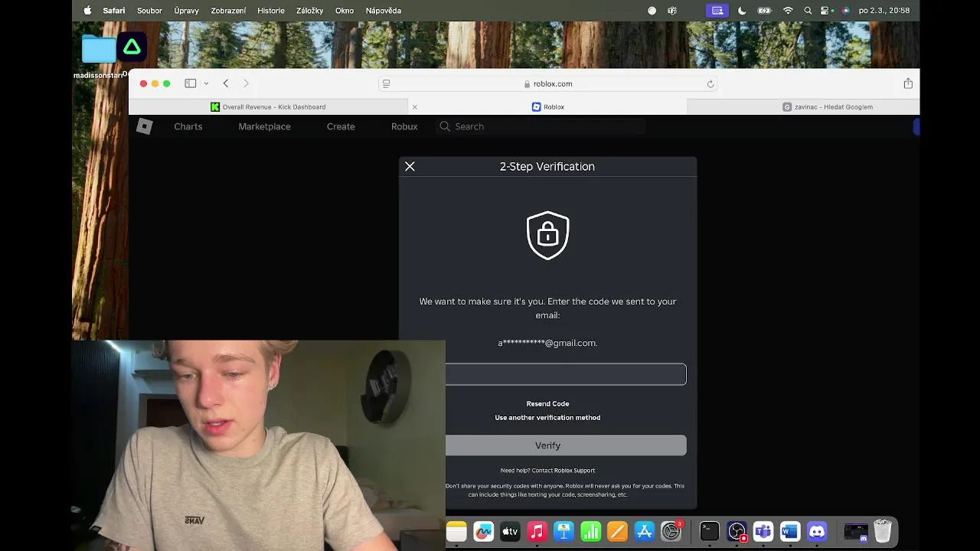
Task: Choose Use another verification method
Action: 547,417
